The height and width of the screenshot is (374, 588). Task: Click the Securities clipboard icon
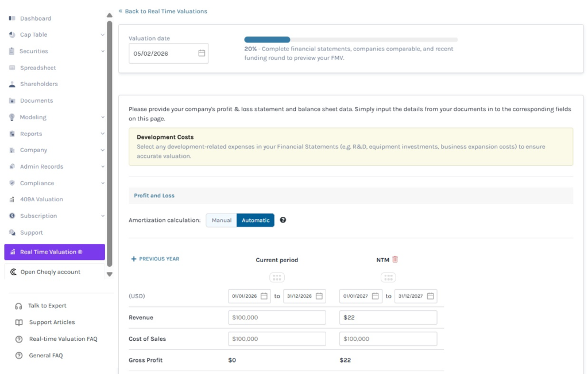coord(12,51)
